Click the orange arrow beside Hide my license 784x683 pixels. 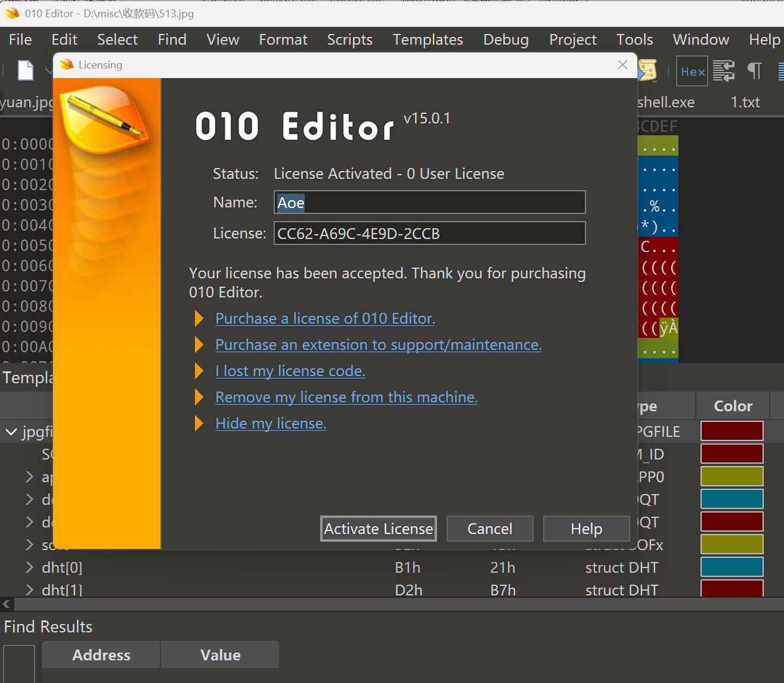coord(199,423)
